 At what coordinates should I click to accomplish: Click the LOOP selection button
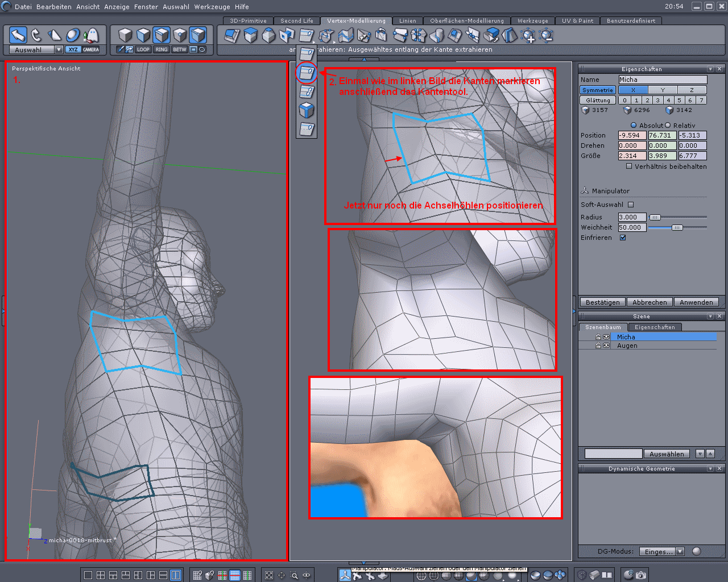pyautogui.click(x=143, y=49)
